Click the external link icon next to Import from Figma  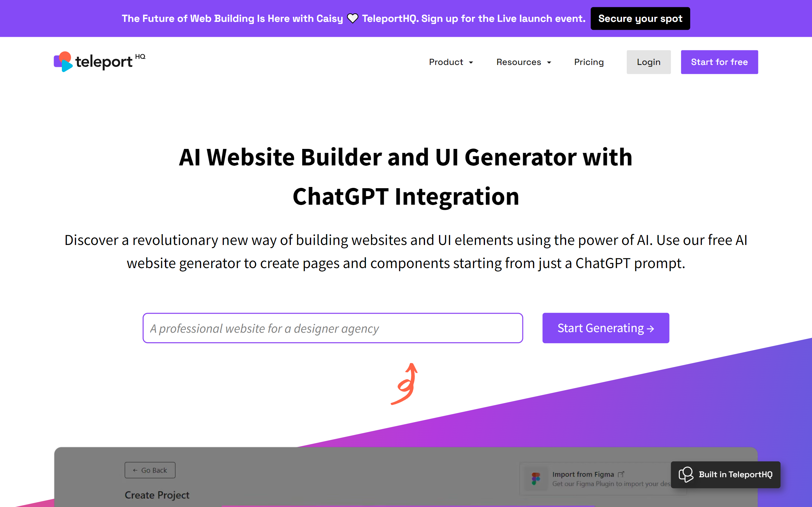pos(622,472)
